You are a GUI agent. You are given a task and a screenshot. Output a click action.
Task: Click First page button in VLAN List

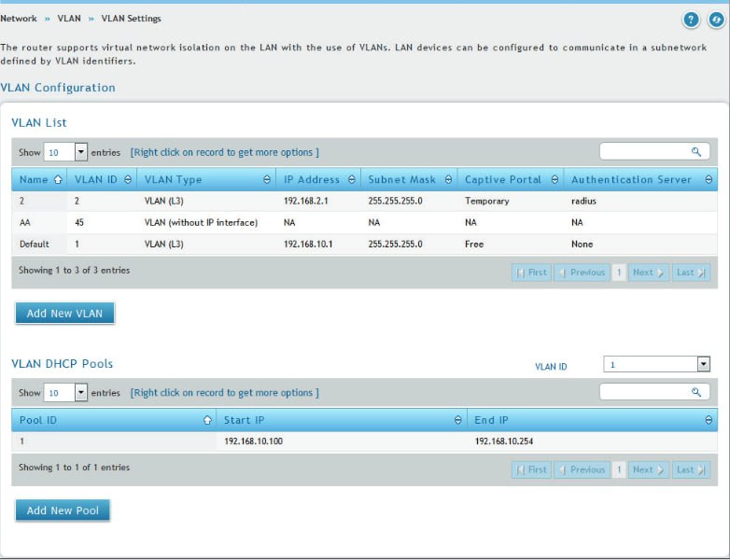pyautogui.click(x=532, y=273)
